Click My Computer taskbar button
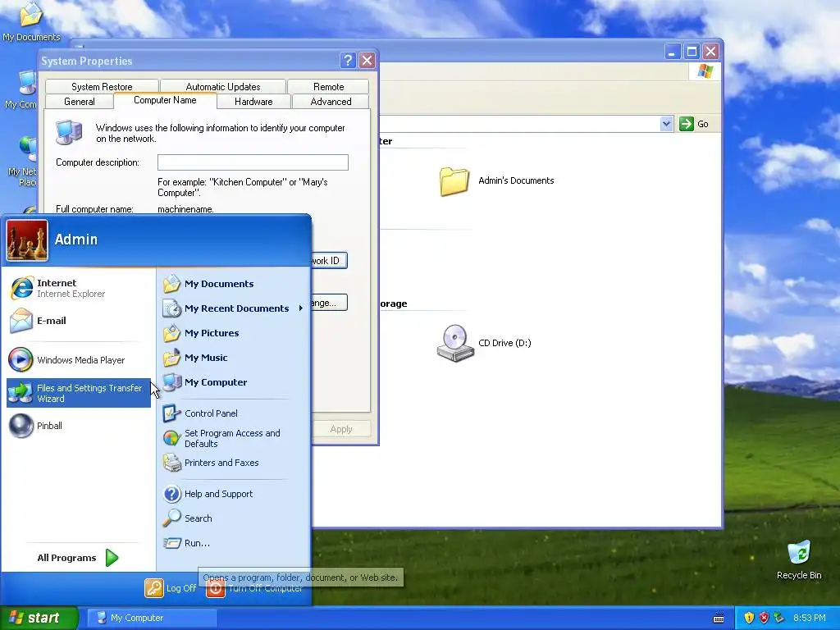Screen dimensions: 840x630 (x=152, y=619)
